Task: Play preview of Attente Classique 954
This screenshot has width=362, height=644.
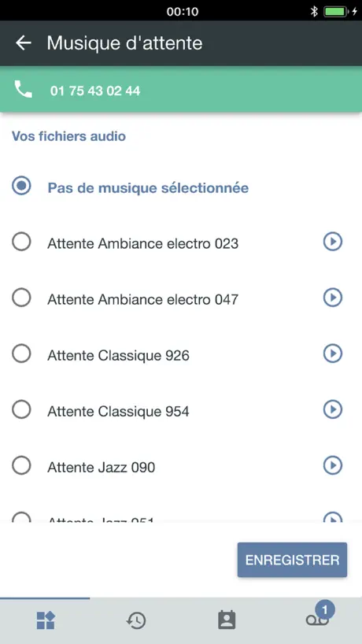Action: 332,409
